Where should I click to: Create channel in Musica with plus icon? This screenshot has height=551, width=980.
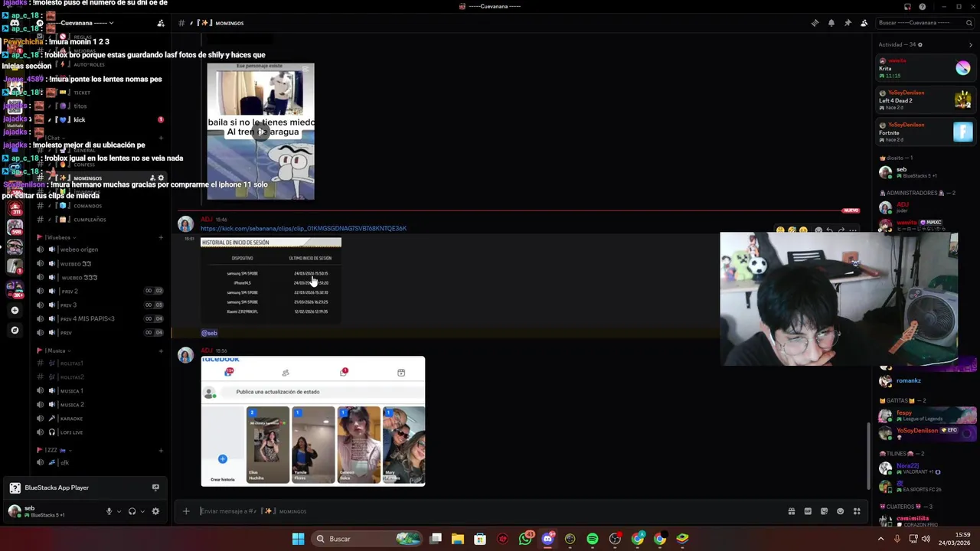(161, 350)
